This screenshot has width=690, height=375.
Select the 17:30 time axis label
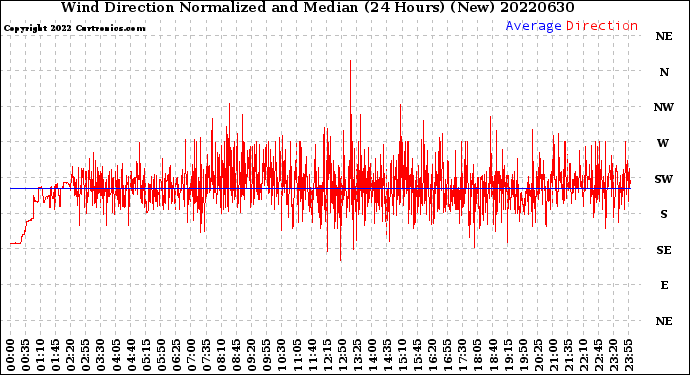(x=462, y=355)
